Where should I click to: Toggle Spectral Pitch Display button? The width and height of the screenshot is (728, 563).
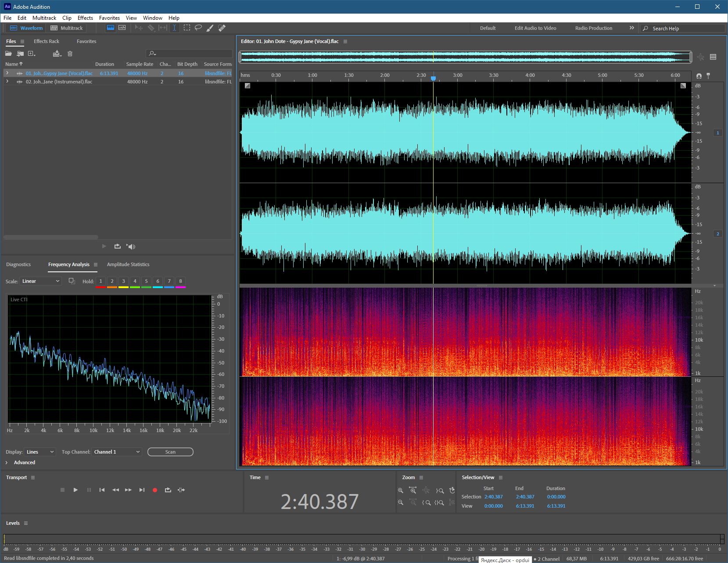point(122,28)
